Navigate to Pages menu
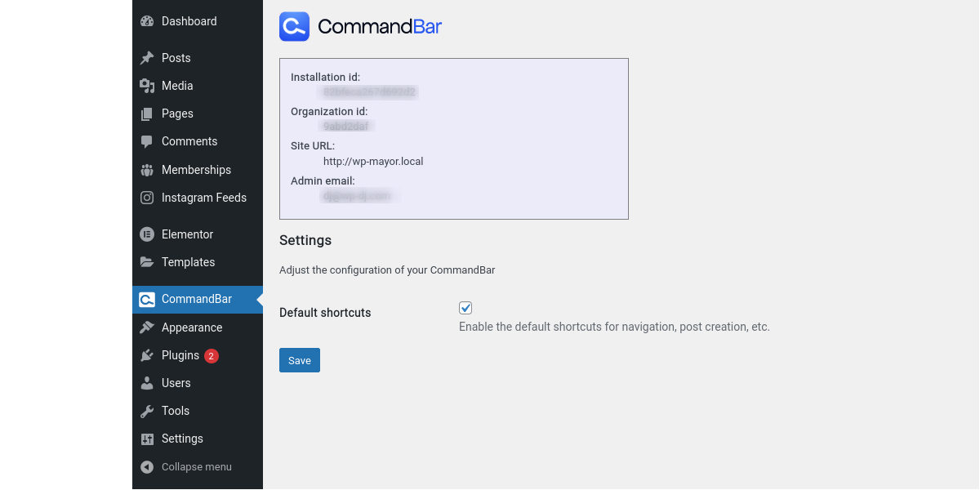 (198, 114)
